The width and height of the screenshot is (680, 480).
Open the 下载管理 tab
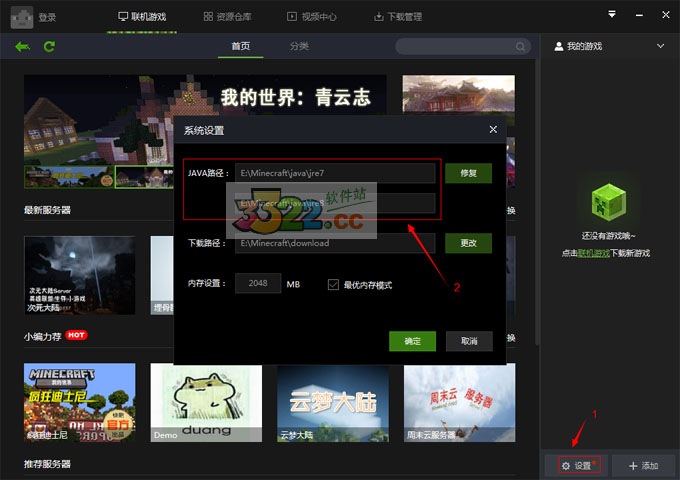(x=398, y=17)
